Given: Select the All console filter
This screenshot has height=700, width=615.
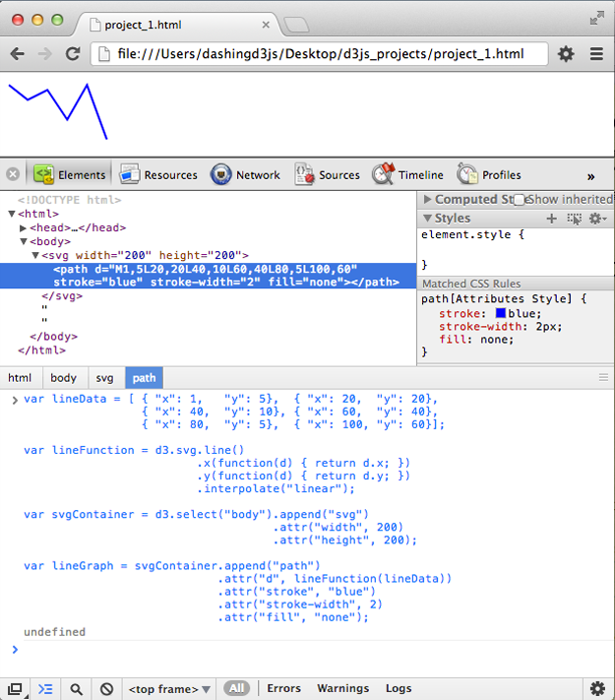Looking at the screenshot, I should coord(236,689).
